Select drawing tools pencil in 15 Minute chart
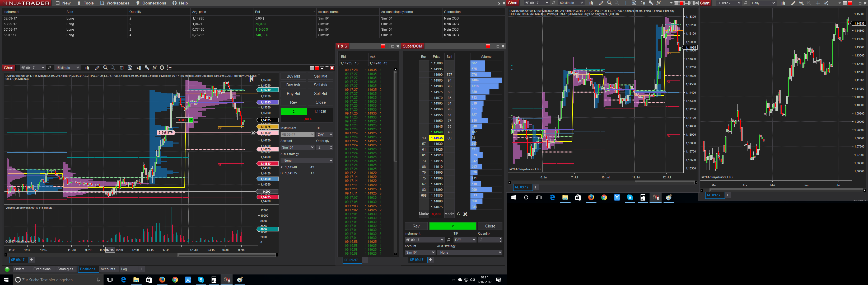This screenshot has width=868, height=285. click(97, 68)
